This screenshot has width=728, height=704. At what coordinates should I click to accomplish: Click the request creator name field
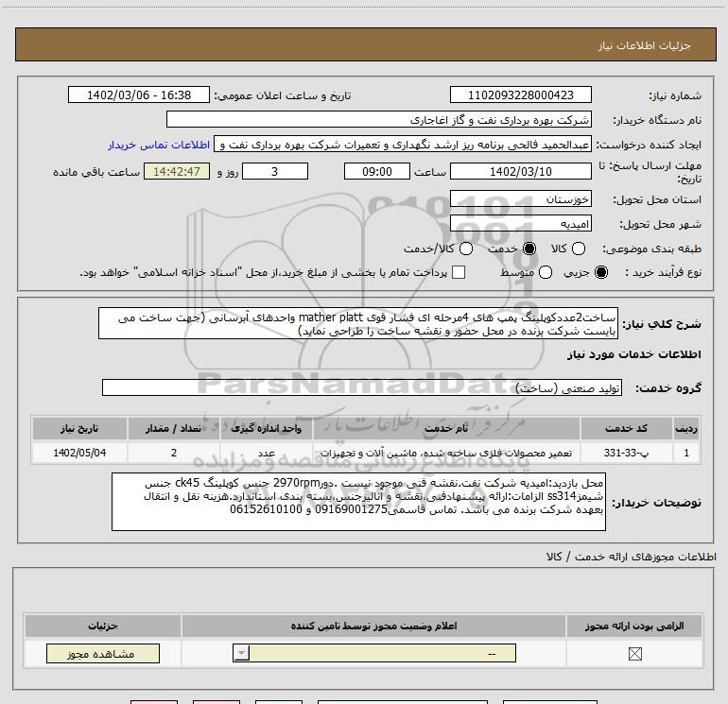click(403, 145)
